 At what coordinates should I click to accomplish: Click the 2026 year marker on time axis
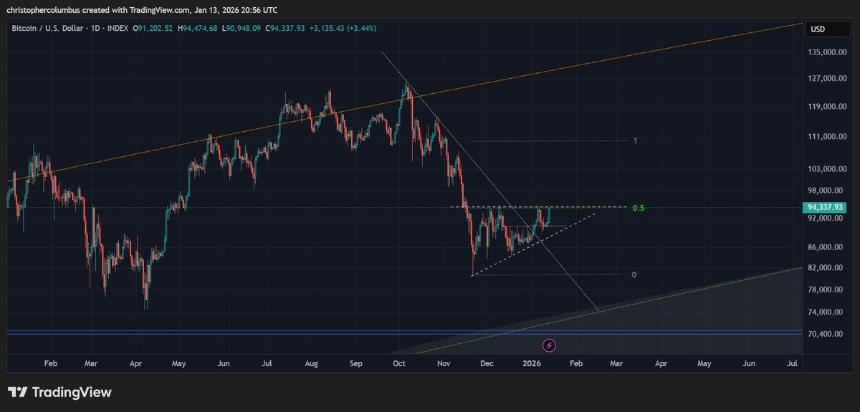pos(532,364)
